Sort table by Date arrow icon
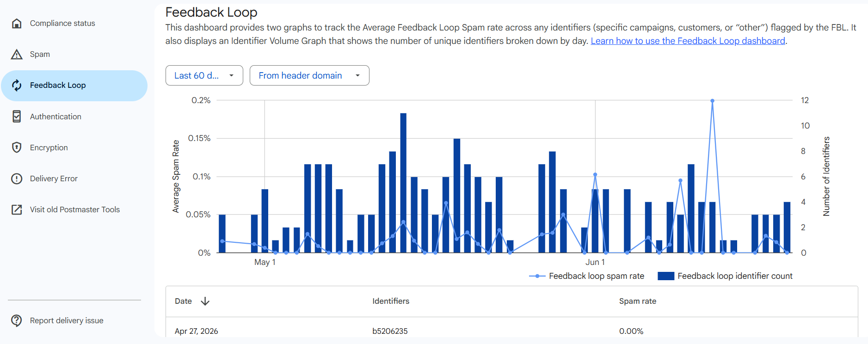The height and width of the screenshot is (344, 868). click(x=205, y=301)
